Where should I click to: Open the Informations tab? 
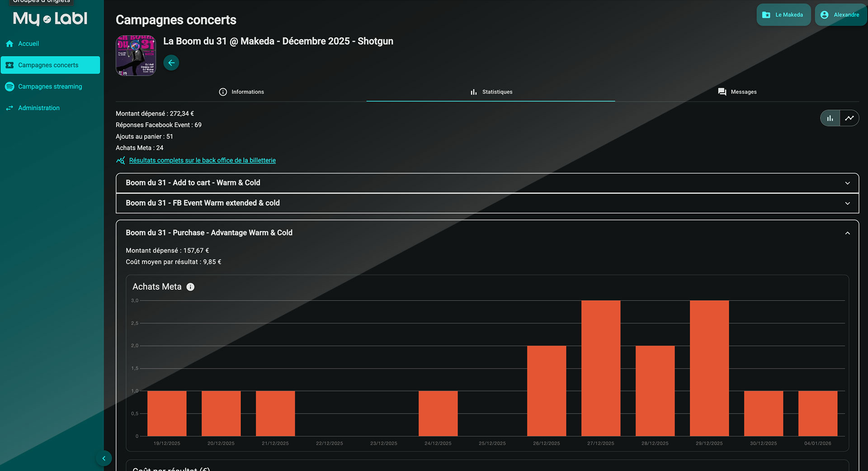click(x=241, y=92)
